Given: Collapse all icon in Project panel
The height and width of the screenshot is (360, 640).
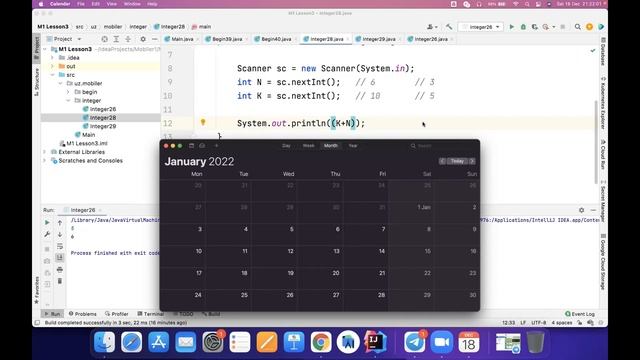Looking at the screenshot, I should tap(128, 39).
